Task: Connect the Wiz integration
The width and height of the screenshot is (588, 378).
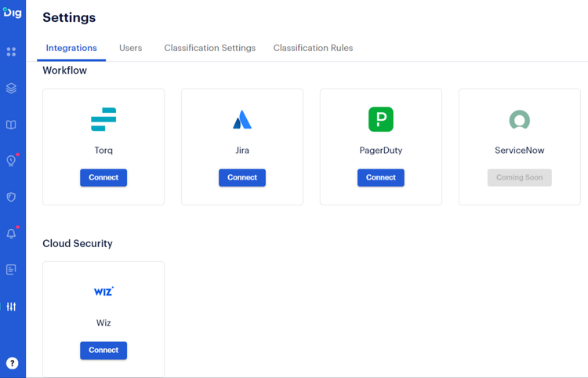Action: pos(103,350)
